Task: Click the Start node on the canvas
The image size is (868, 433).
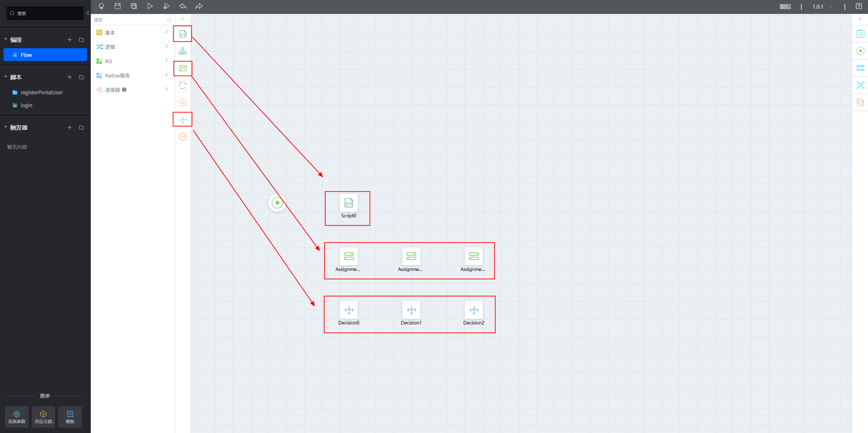Action: tap(277, 203)
